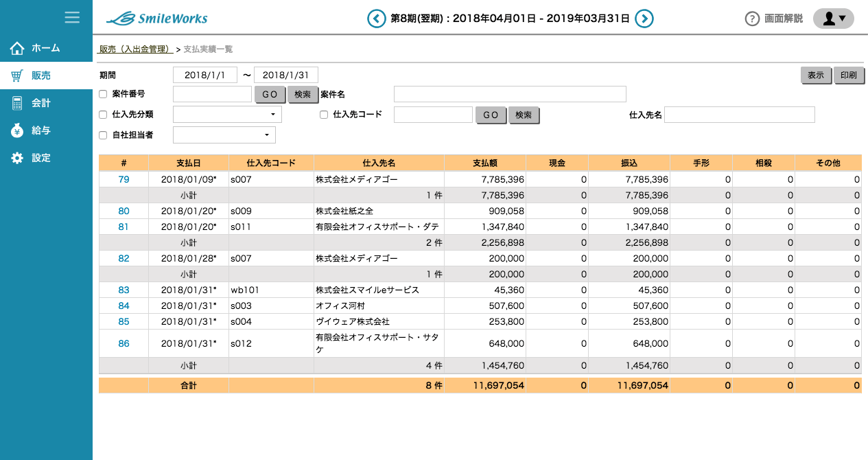Click the money bag 給与 icon
868x460 pixels.
pos(17,130)
